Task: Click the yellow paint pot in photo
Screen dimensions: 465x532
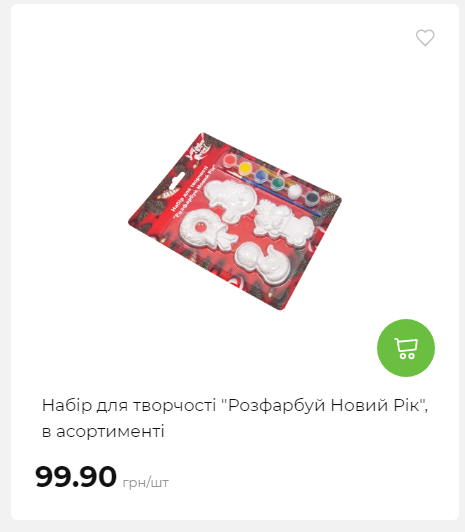Action: pyautogui.click(x=245, y=168)
